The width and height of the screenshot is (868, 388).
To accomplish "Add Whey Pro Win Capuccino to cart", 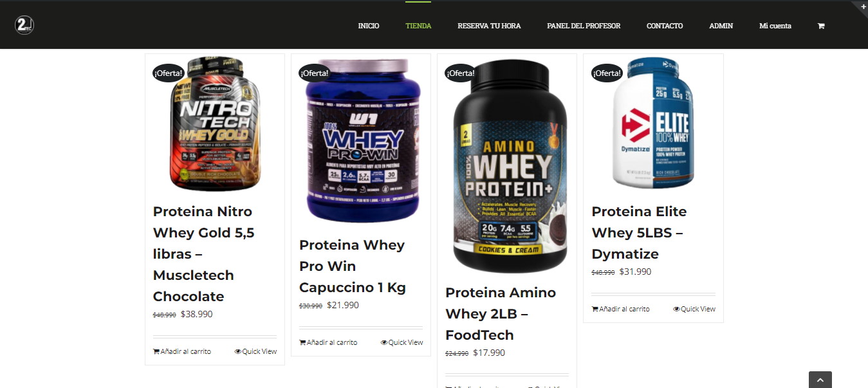I will 328,342.
